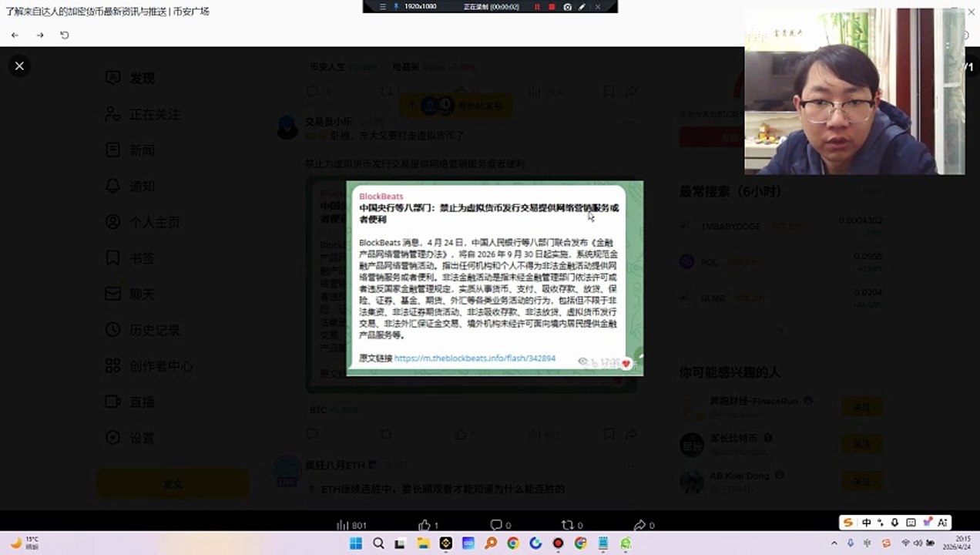Screen dimensions: 980x555
Task: Close the image lightbox with the X
Action: click(x=19, y=66)
